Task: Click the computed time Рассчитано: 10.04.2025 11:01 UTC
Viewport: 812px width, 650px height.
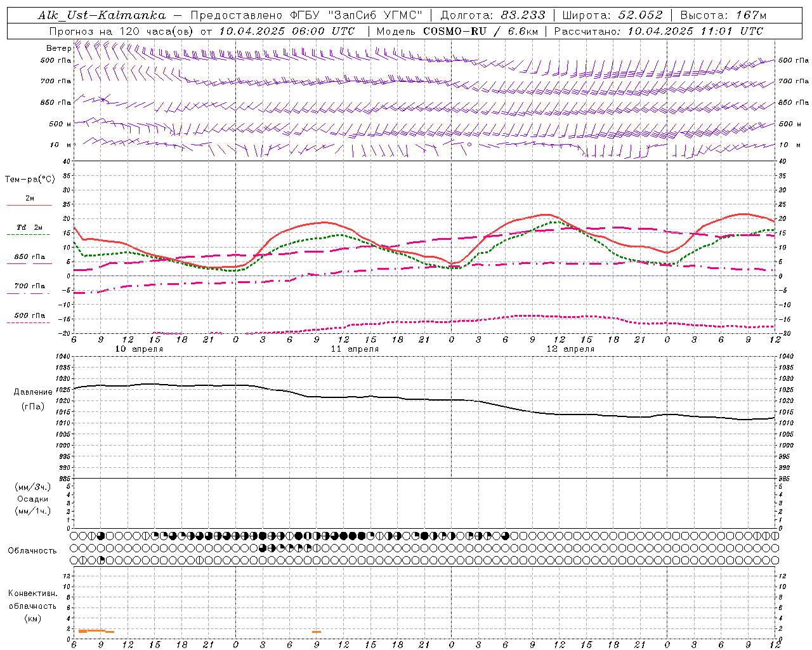Action: pos(658,30)
